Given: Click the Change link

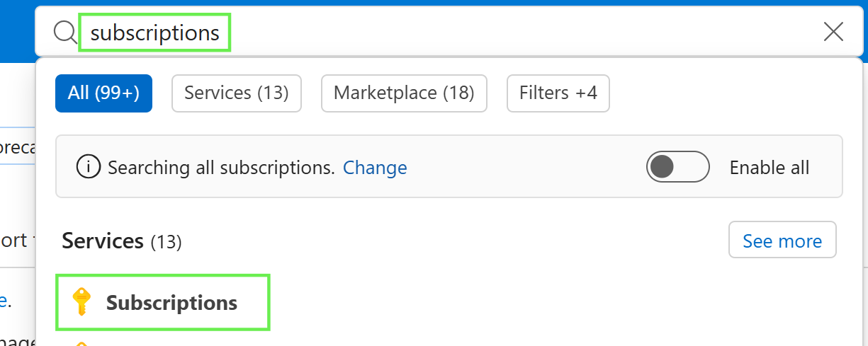Looking at the screenshot, I should click(x=375, y=168).
